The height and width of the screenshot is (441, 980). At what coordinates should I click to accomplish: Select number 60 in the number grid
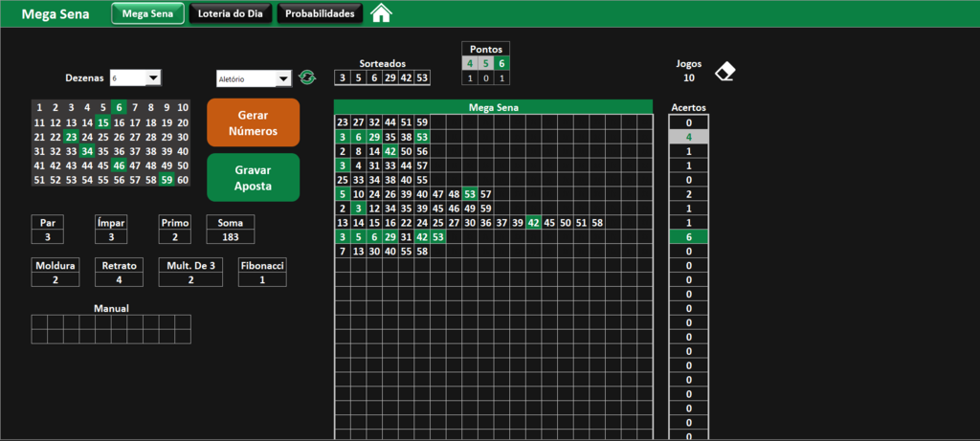coord(183,181)
